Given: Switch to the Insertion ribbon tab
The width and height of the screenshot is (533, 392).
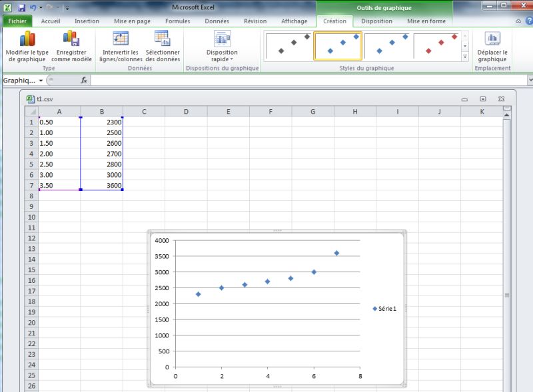Looking at the screenshot, I should [87, 21].
